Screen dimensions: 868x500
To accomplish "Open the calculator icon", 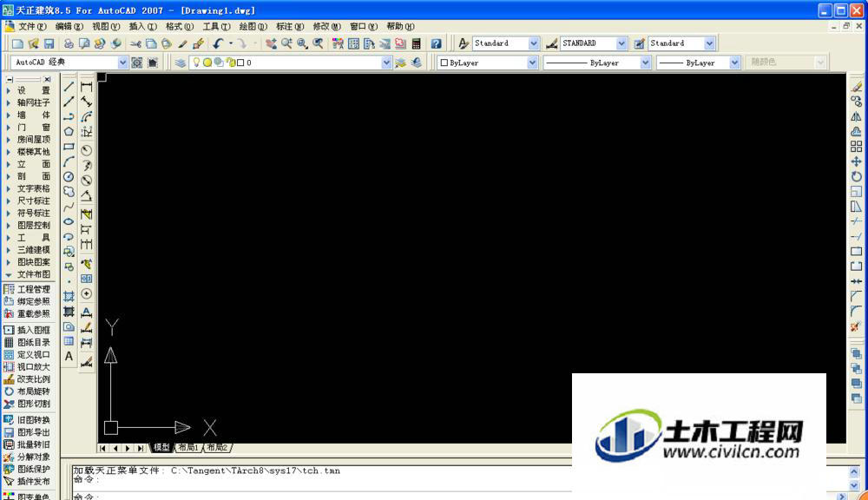I will point(417,43).
